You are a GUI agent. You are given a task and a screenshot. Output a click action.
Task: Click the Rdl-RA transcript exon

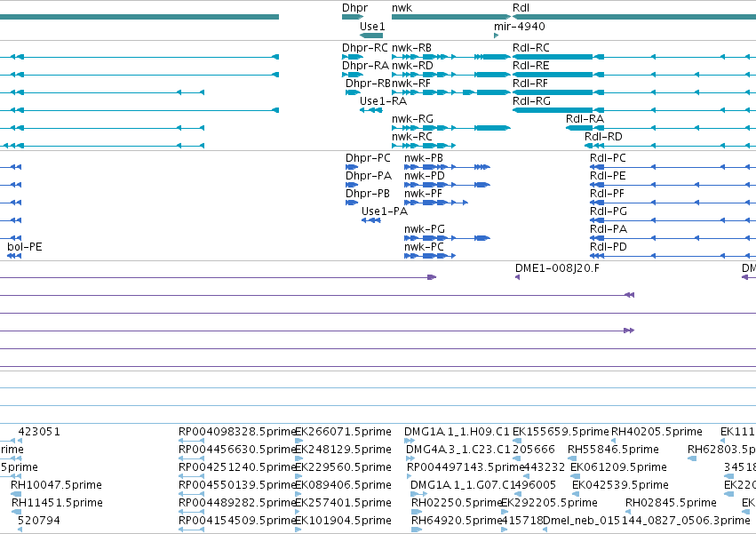pyautogui.click(x=579, y=128)
